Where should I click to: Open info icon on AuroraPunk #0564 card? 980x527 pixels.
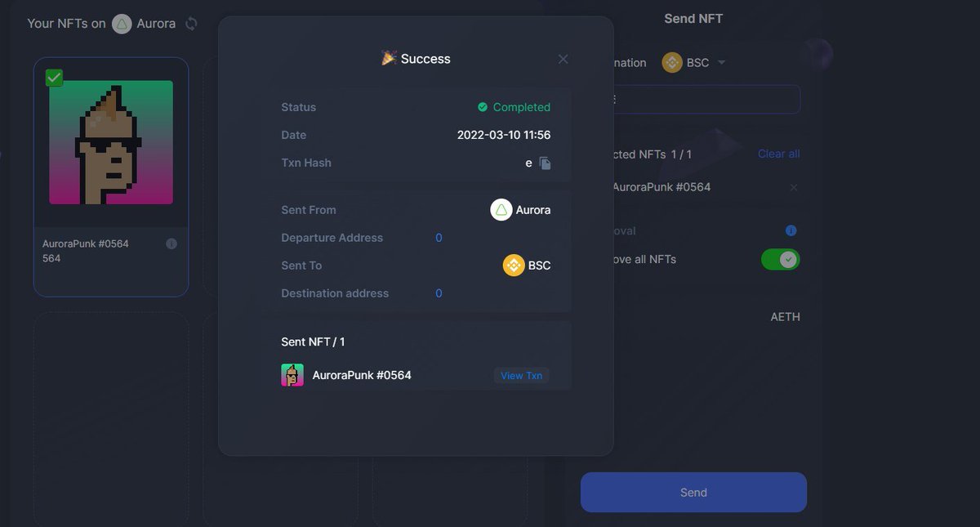pyautogui.click(x=171, y=243)
